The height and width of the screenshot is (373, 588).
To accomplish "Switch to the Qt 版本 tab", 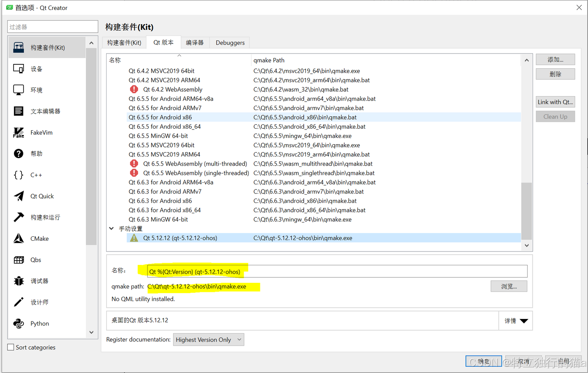I will coord(163,42).
